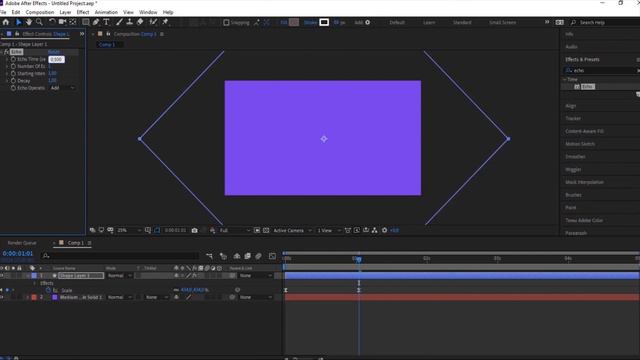The width and height of the screenshot is (640, 360).
Task: Select the Unified Camera tool
Action: point(62,22)
